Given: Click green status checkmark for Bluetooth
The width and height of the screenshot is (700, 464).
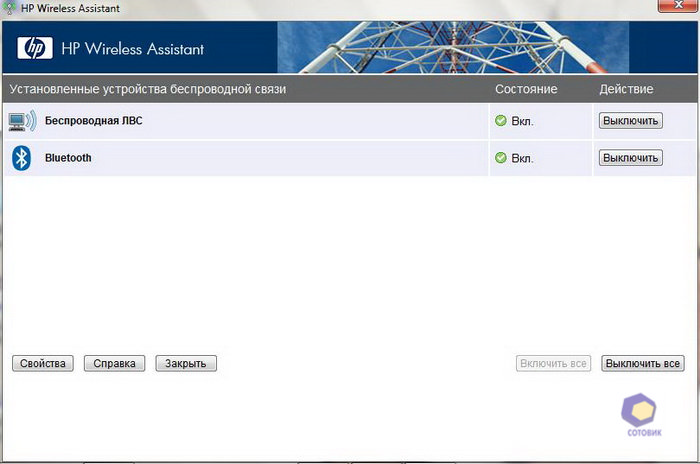Looking at the screenshot, I should (501, 158).
